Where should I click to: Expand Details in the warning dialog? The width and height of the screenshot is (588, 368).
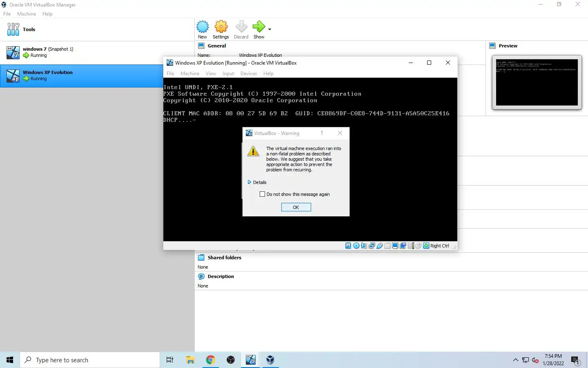click(257, 182)
